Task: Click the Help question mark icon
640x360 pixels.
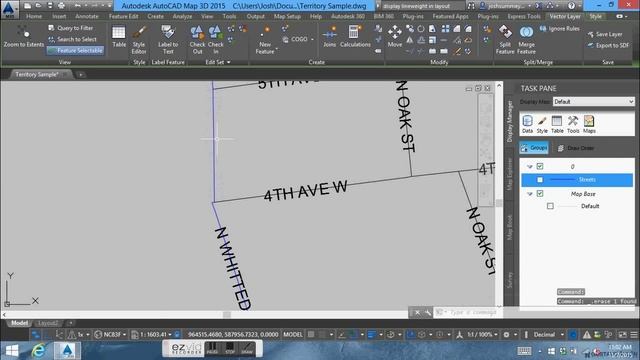Action: [571, 6]
